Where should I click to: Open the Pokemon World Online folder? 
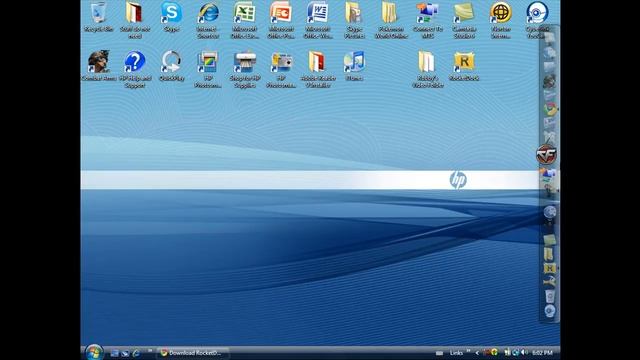tap(391, 20)
